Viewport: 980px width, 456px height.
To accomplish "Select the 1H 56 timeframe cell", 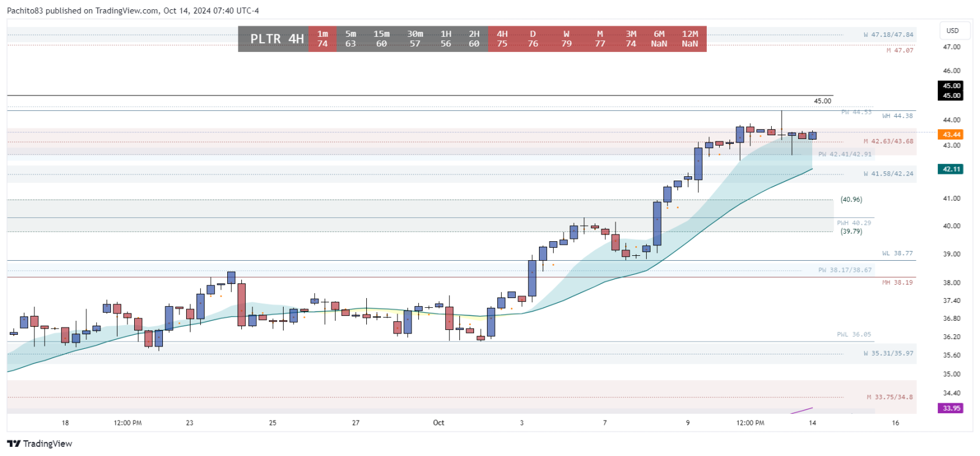I will click(446, 39).
